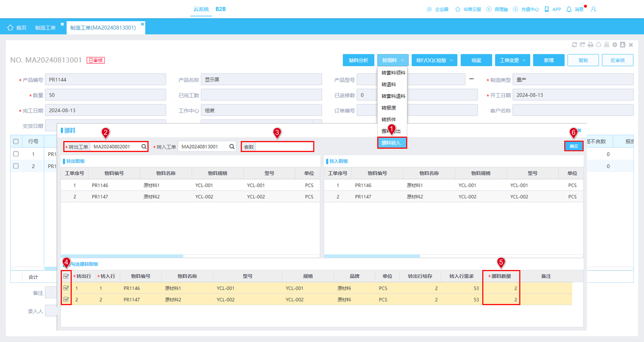
Task: Toggle the header checkbox next to 行号
Action: coord(16,142)
